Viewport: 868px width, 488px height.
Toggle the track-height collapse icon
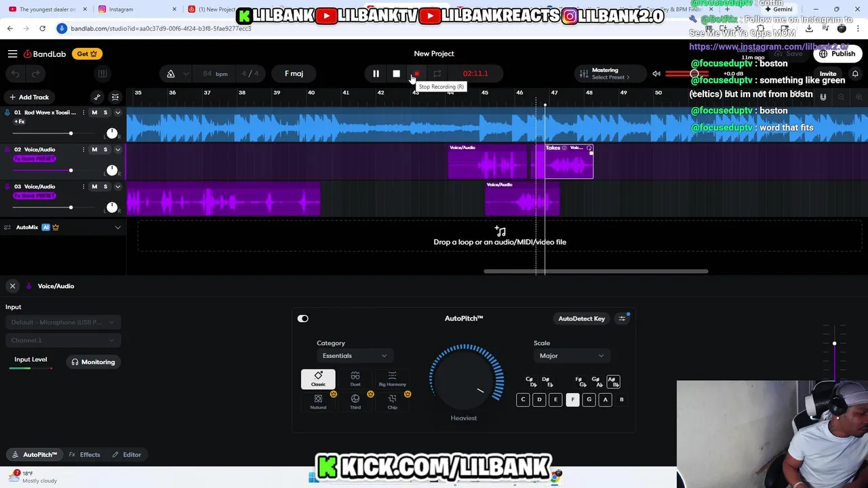point(115,97)
